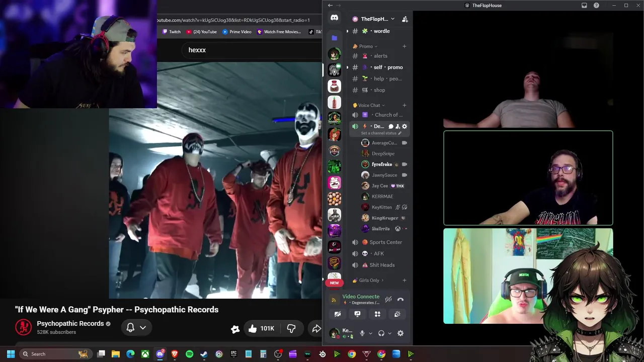Share the YouTube video
The image size is (644, 362).
pos(316,329)
